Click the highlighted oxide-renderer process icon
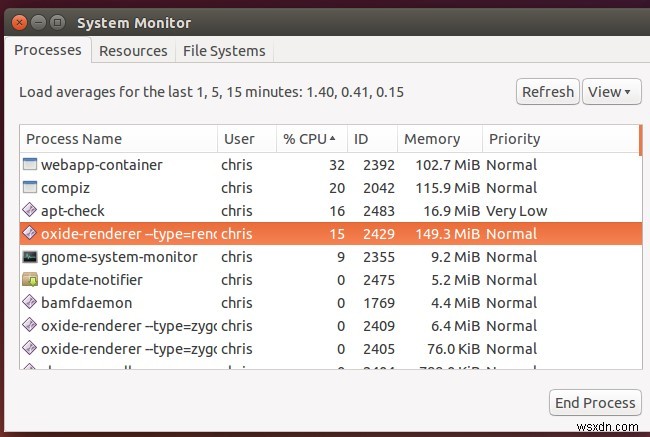650x437 pixels. point(29,234)
